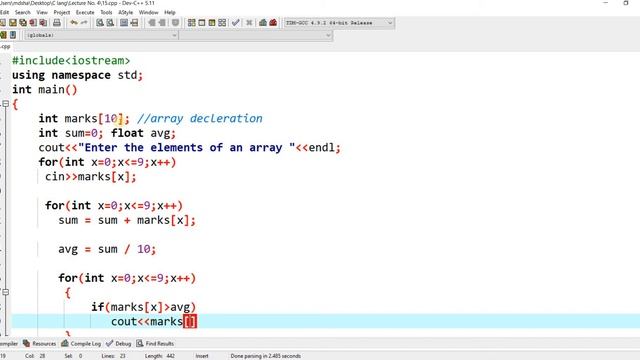Open Find with the magnifier icon
Screen dimensions: 640x360
pos(100,23)
